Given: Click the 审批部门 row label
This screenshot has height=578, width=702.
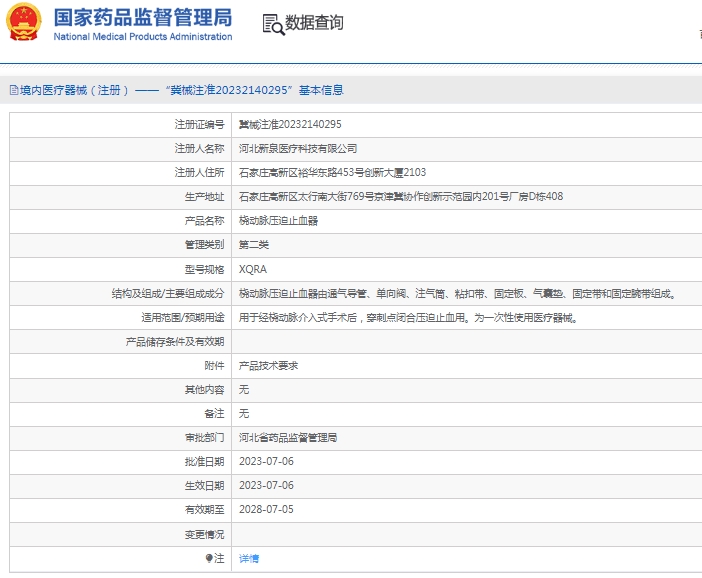Looking at the screenshot, I should pos(205,437).
